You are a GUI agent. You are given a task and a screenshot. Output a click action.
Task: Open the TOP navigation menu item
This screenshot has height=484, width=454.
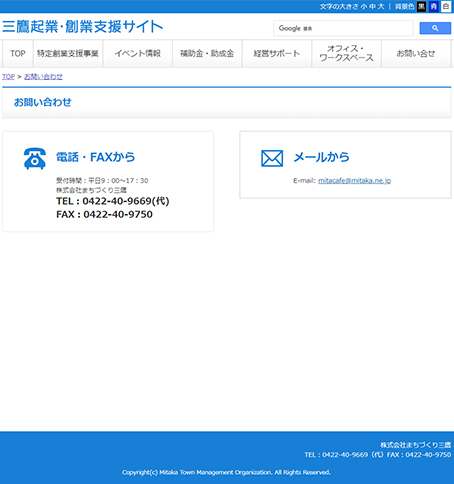[x=18, y=53]
